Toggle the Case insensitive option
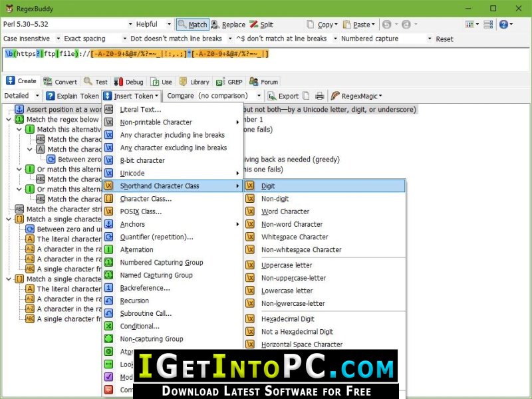Image resolution: width=532 pixels, height=399 pixels. click(x=31, y=39)
